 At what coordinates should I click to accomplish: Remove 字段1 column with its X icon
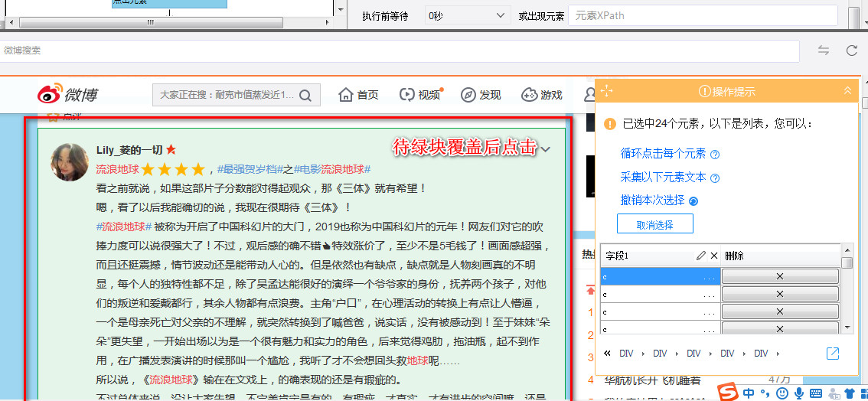tap(713, 256)
